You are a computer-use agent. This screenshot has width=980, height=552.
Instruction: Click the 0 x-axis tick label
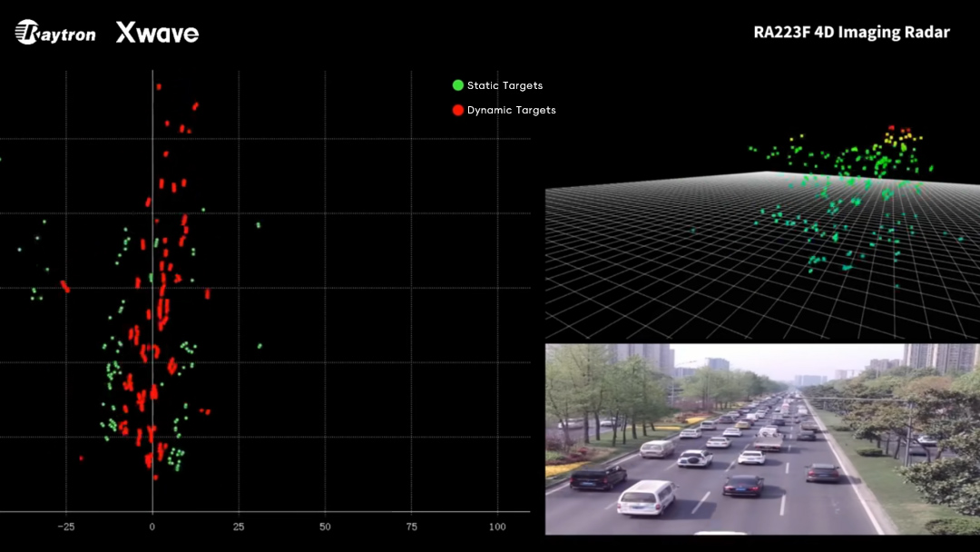tap(152, 526)
